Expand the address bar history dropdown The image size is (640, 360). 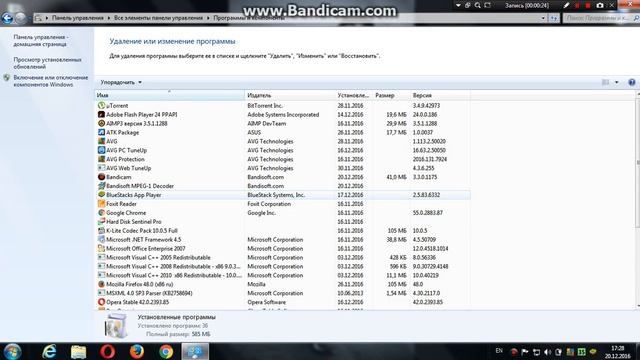click(543, 18)
